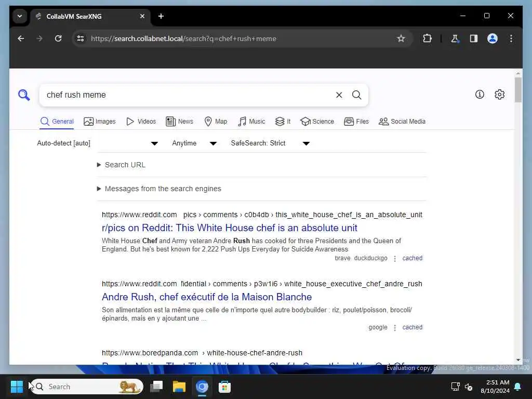Click the browser address bar URL

coord(183,38)
